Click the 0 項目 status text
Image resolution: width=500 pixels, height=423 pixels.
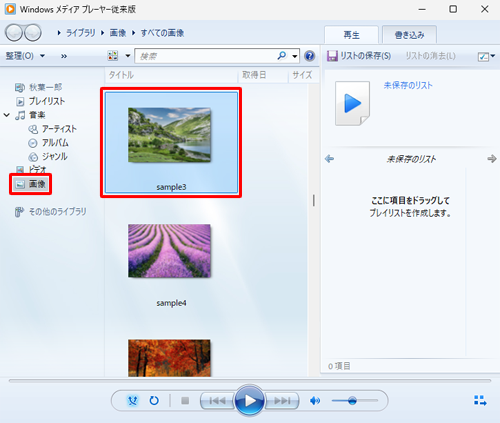[x=339, y=366]
